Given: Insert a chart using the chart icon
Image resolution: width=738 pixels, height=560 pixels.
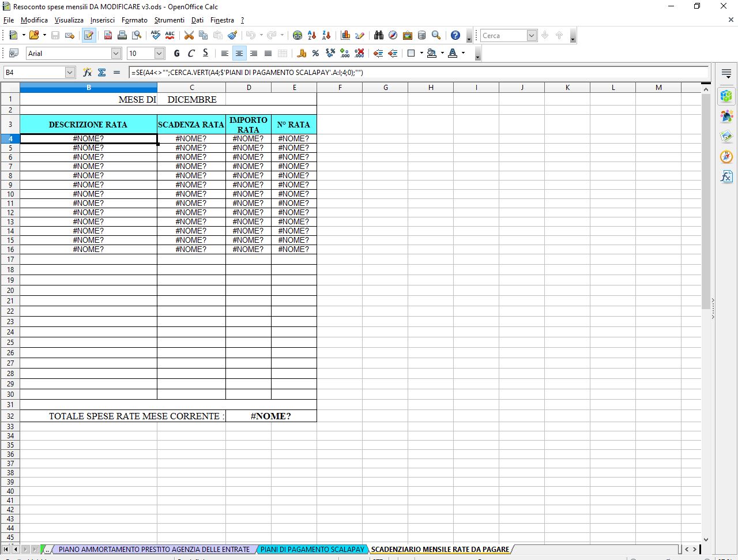Looking at the screenshot, I should pyautogui.click(x=345, y=35).
